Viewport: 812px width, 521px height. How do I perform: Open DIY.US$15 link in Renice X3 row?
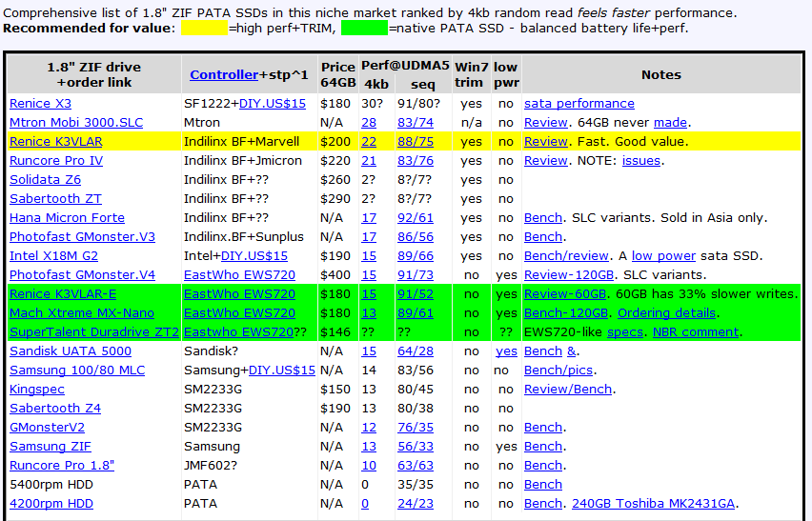273,104
